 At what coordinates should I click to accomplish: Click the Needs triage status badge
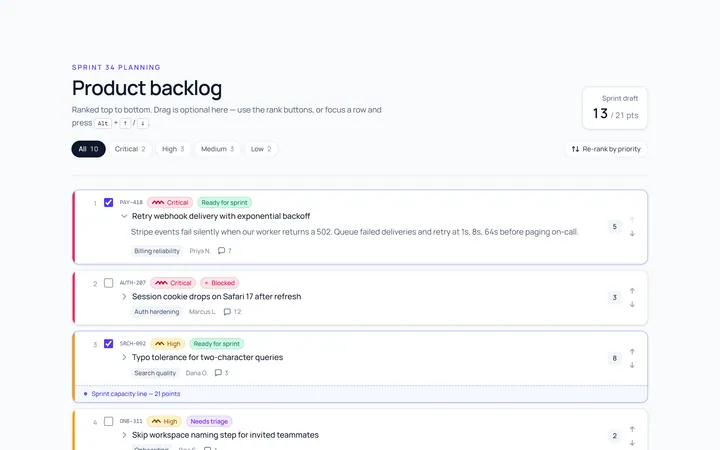209,421
